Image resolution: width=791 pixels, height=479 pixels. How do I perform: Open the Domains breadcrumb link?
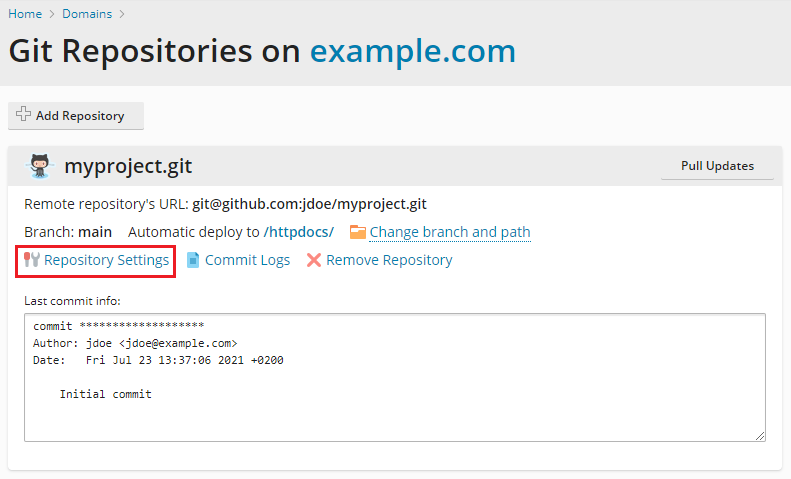click(86, 14)
